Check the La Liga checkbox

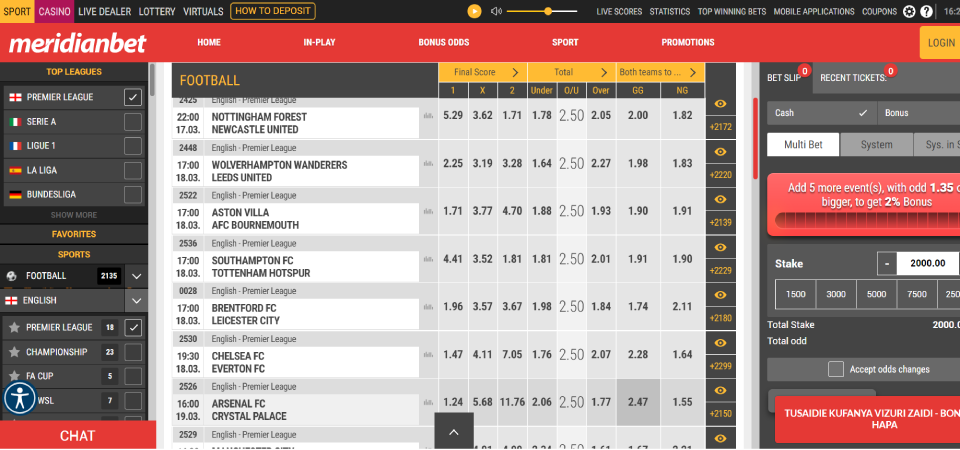[133, 170]
